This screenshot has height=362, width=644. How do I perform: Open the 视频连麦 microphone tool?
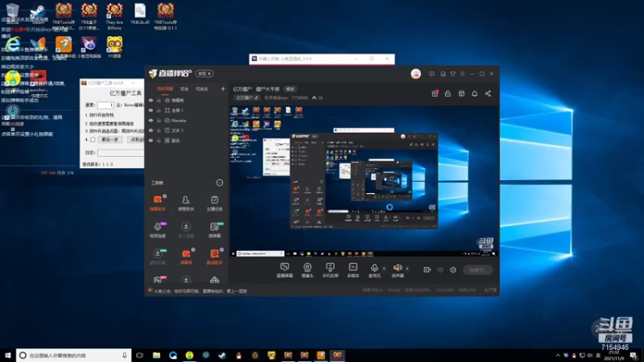click(x=158, y=229)
